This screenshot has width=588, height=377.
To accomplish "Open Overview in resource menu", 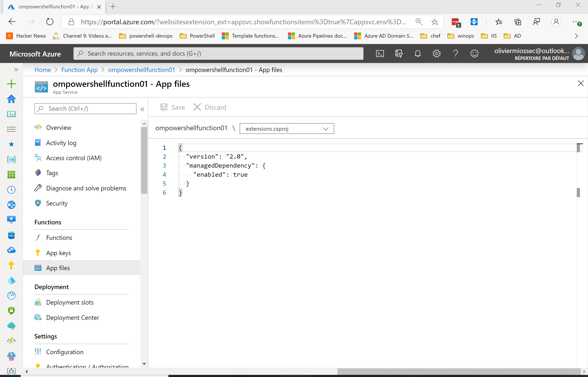I will 58,127.
